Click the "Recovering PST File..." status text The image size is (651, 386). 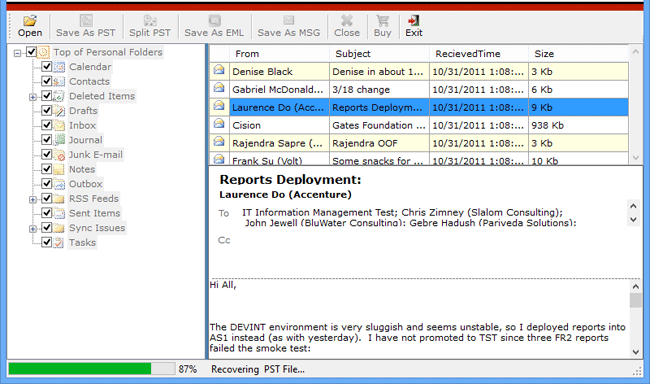pyautogui.click(x=258, y=369)
